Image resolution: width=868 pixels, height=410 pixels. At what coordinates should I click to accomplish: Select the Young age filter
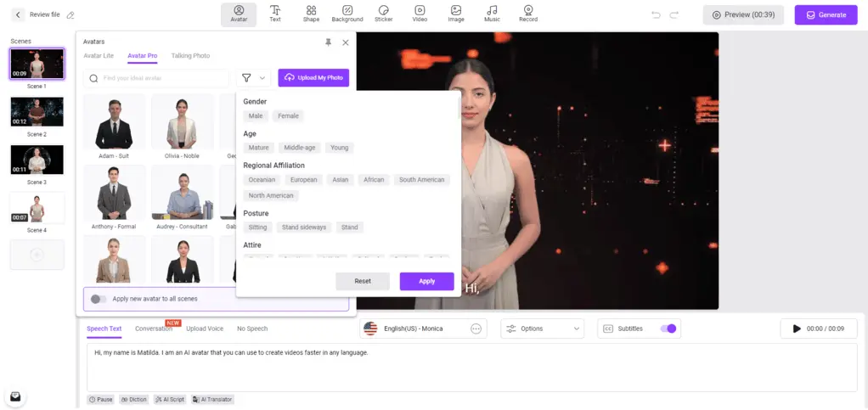(340, 148)
